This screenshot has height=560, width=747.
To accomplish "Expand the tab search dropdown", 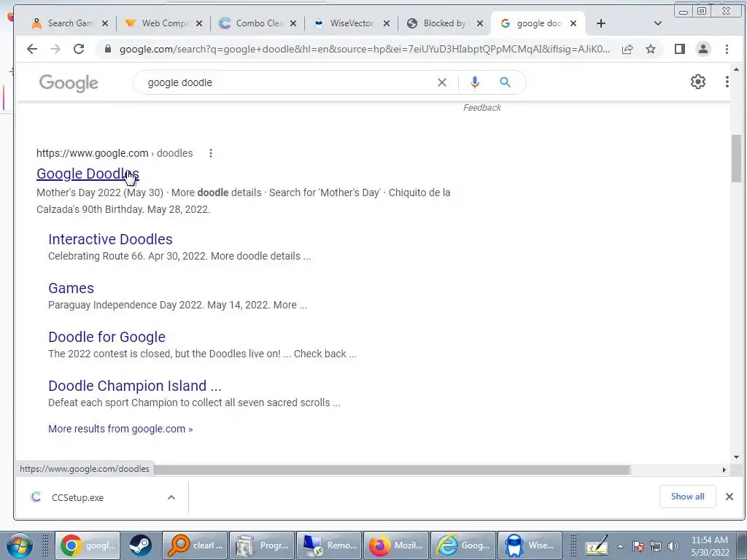I will (x=658, y=23).
